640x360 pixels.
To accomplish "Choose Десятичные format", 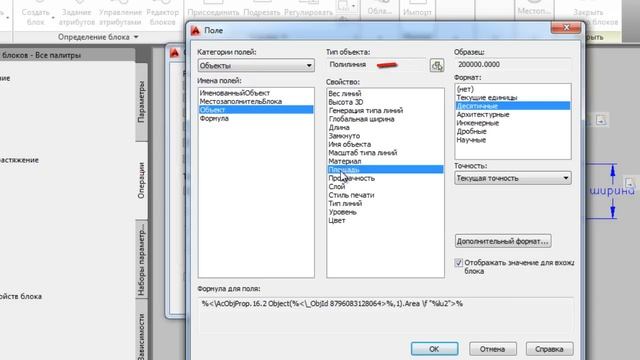I will (513, 106).
